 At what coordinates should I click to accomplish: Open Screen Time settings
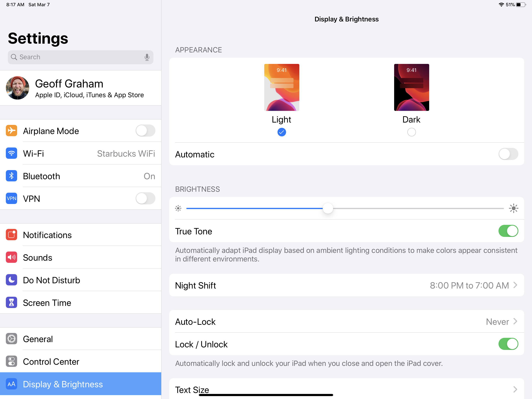[81, 303]
